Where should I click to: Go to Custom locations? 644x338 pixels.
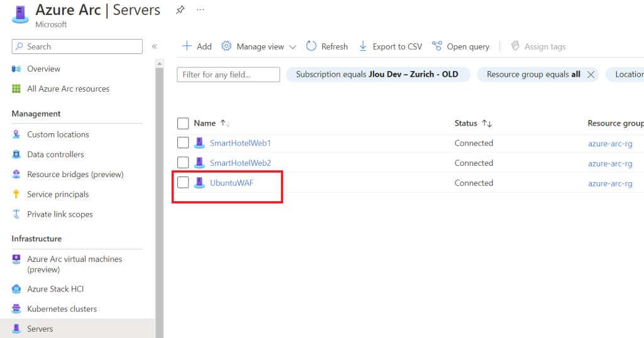[x=58, y=134]
